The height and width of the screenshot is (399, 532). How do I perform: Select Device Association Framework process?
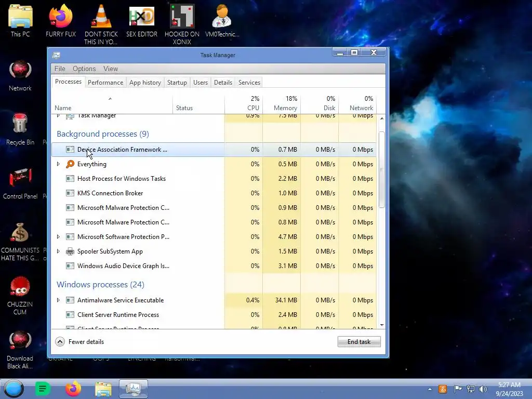(214, 150)
